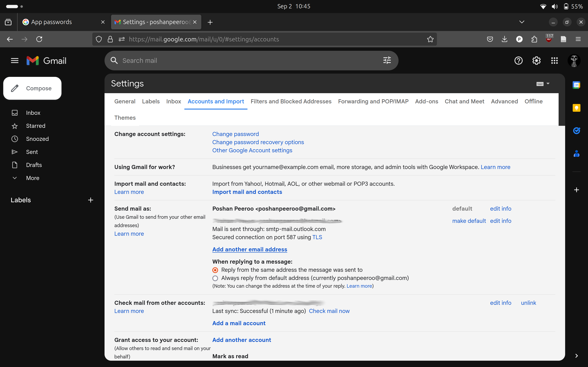
Task: Open Gmail settings gear icon
Action: click(x=536, y=60)
